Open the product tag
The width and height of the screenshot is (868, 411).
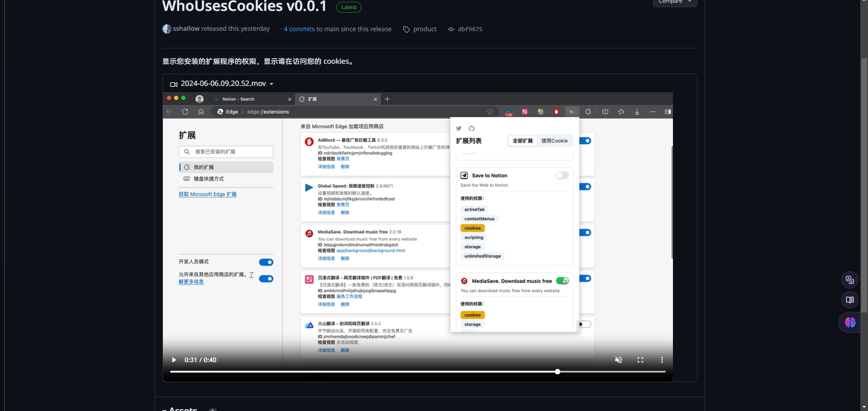pyautogui.click(x=424, y=29)
